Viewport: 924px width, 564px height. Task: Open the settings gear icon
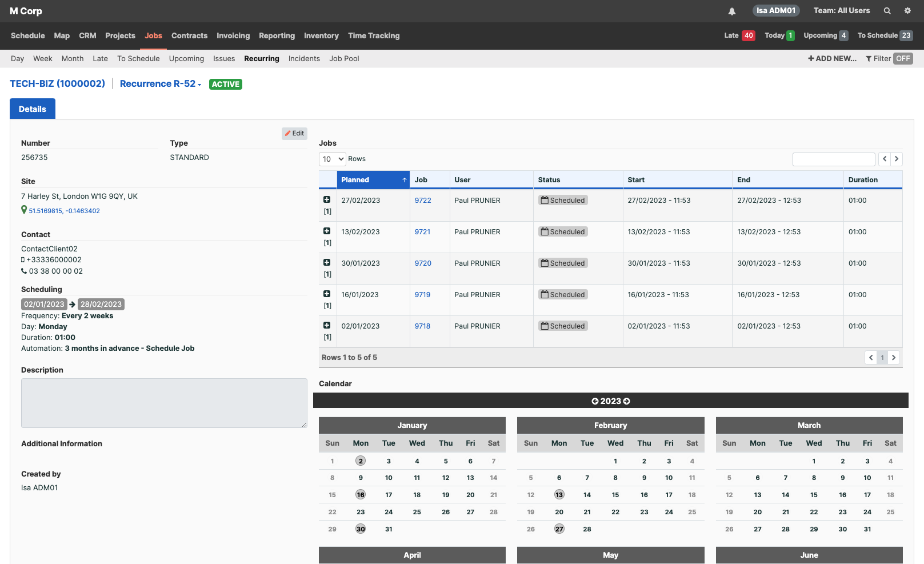[907, 11]
